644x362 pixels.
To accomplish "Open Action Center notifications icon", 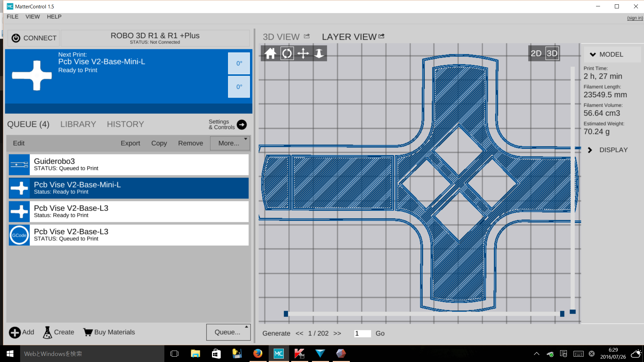I will (563, 354).
